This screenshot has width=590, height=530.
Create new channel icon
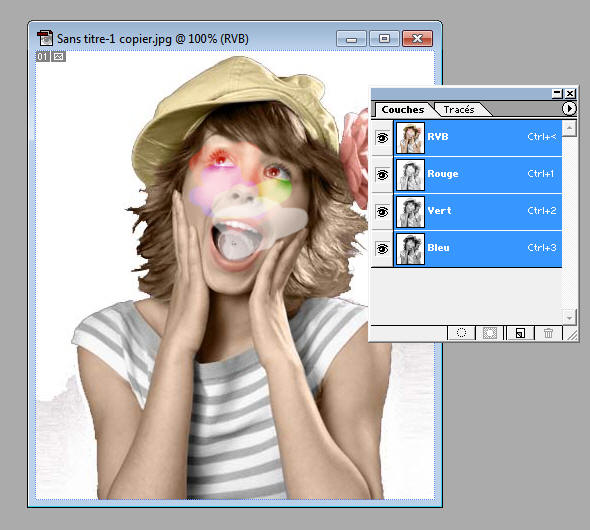tap(520, 333)
